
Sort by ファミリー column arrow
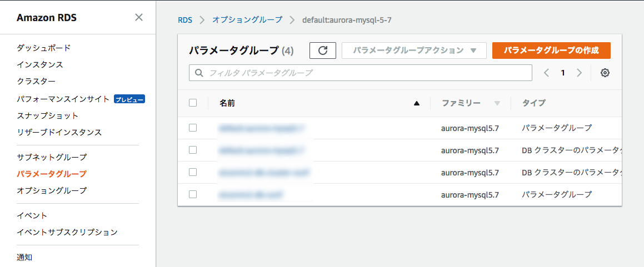point(497,103)
